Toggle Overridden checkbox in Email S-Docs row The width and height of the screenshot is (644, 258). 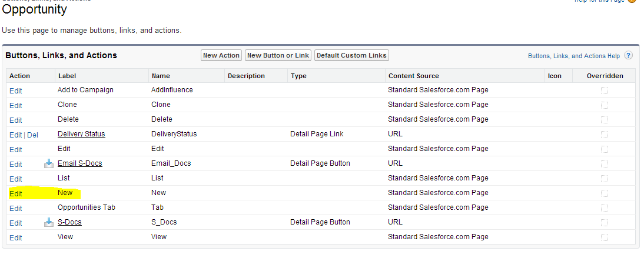pos(605,163)
